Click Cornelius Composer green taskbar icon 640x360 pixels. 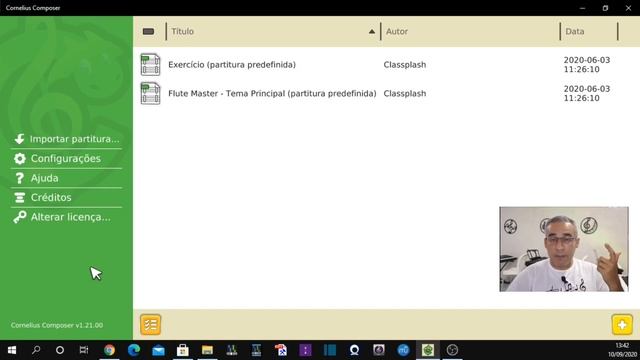(x=428, y=350)
